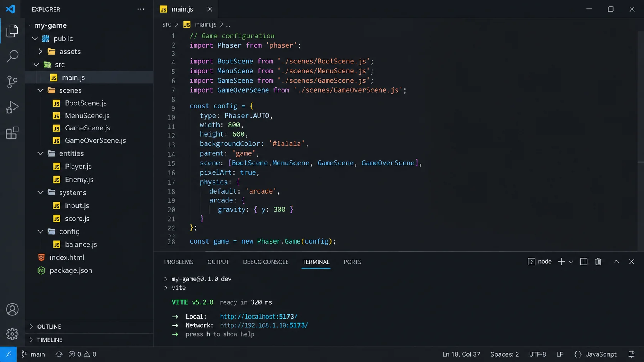Click Ln 18, Col 37 cursor position
This screenshot has height=362, width=644.
coord(461,354)
